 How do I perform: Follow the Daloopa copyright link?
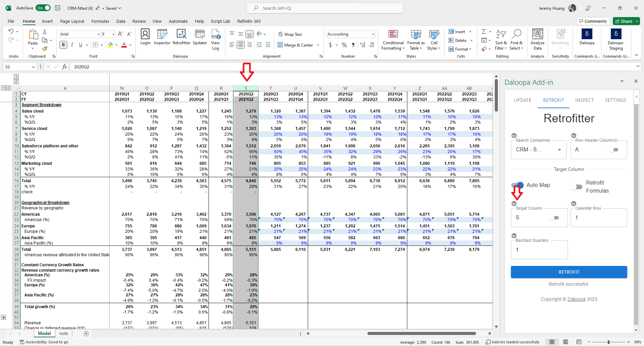576,299
